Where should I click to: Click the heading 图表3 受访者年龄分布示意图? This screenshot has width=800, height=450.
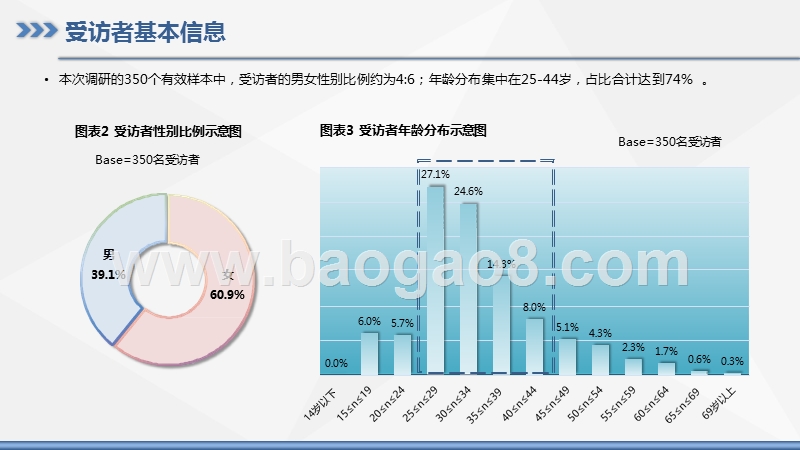point(403,131)
